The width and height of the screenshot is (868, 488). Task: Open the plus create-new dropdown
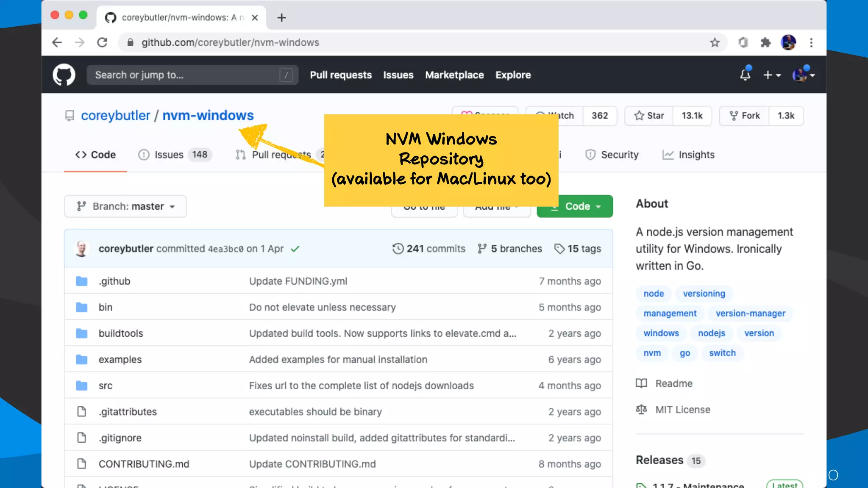pyautogui.click(x=771, y=75)
